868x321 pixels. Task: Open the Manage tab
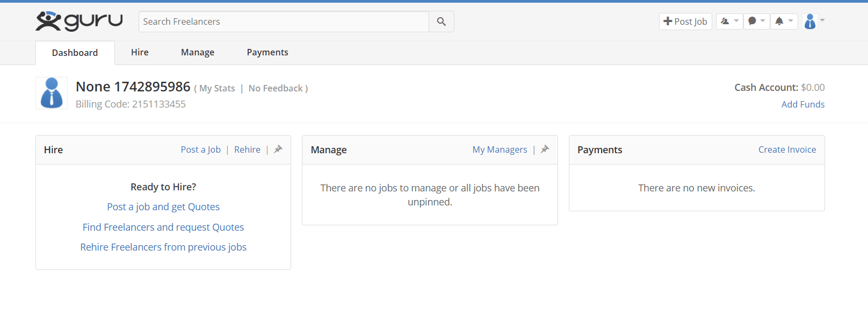pyautogui.click(x=198, y=52)
